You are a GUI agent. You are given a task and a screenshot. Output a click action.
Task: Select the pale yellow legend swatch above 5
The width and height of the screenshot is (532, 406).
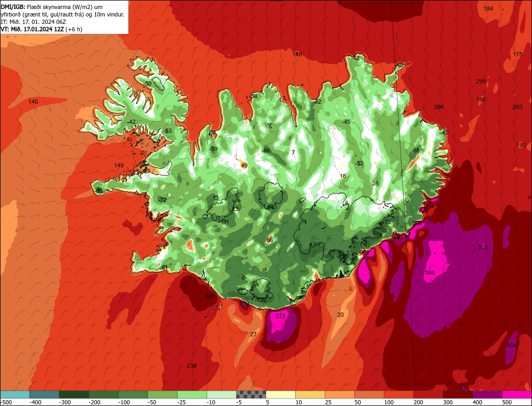point(280,394)
